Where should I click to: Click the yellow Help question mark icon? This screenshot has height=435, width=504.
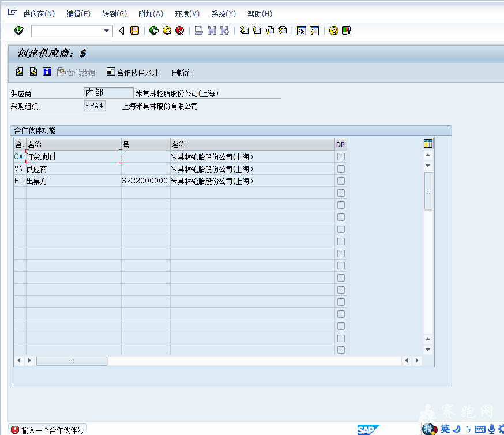pyautogui.click(x=334, y=31)
